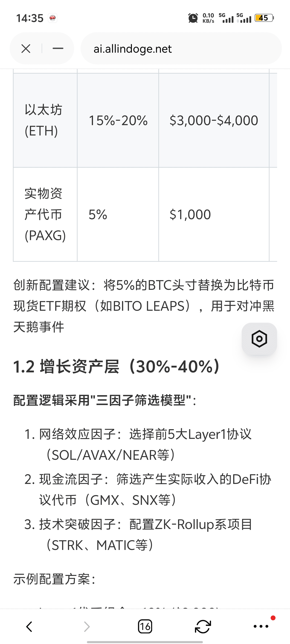This screenshot has width=290, height=644.
Task: Tap the alarm clock status icon
Action: [x=193, y=18]
